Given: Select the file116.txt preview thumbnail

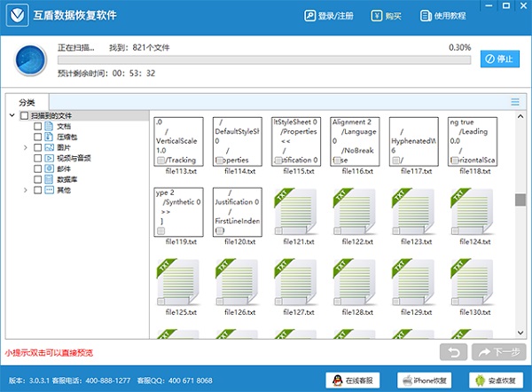Looking at the screenshot, I should click(355, 142).
